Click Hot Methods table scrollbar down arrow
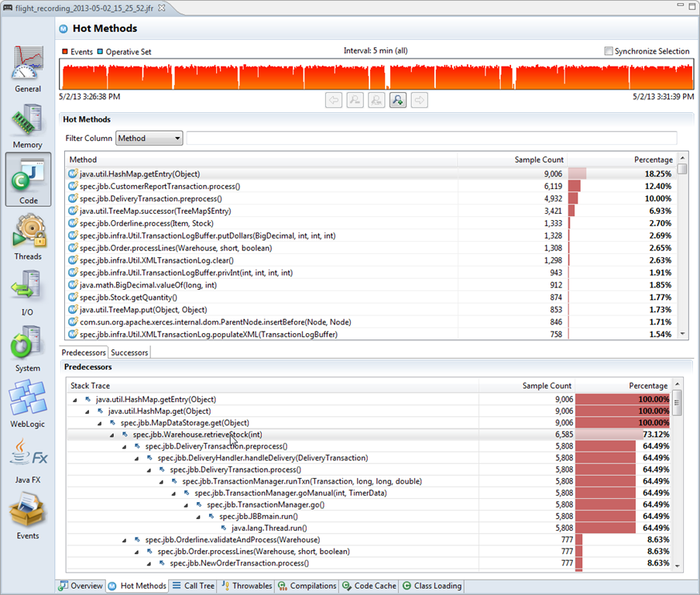The width and height of the screenshot is (700, 595). [x=682, y=334]
